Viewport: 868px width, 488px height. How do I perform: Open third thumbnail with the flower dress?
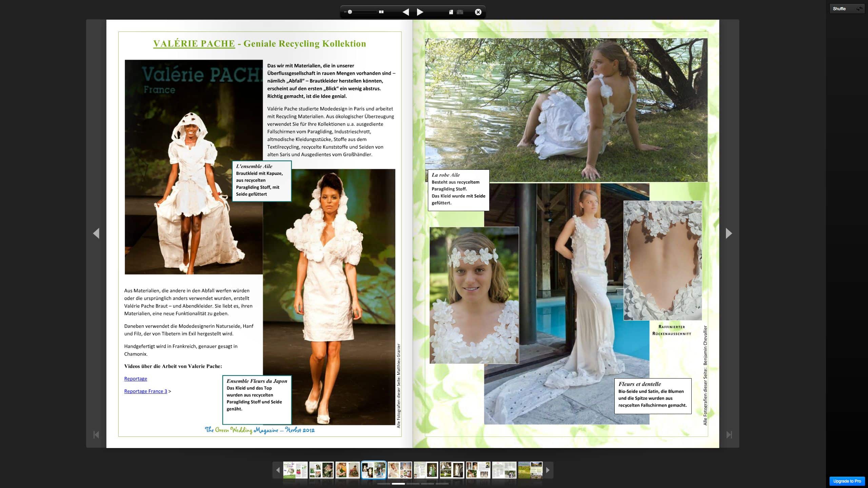click(348, 470)
